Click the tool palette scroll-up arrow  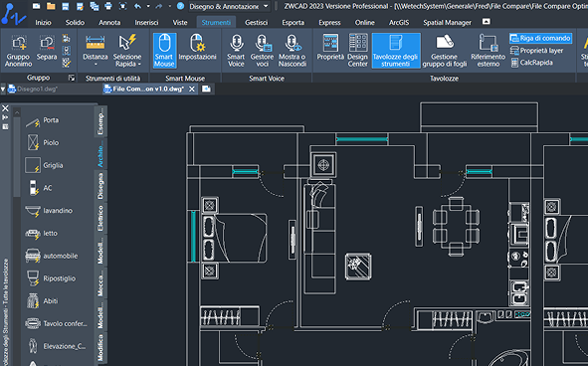[17, 112]
